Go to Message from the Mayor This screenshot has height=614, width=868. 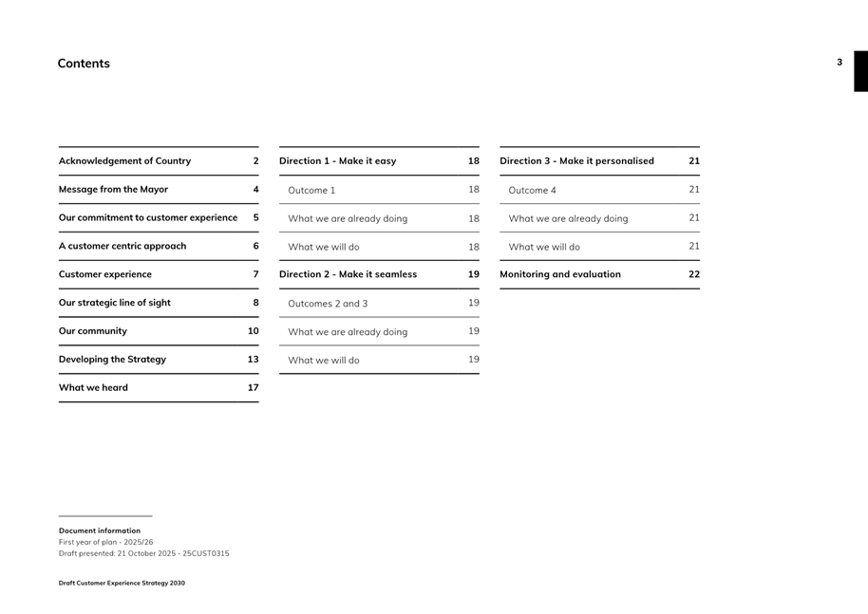[113, 190]
